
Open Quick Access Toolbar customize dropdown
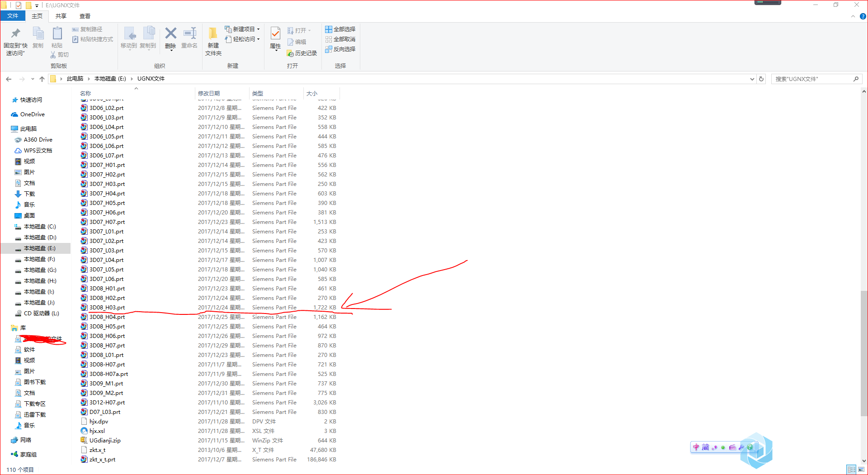37,5
